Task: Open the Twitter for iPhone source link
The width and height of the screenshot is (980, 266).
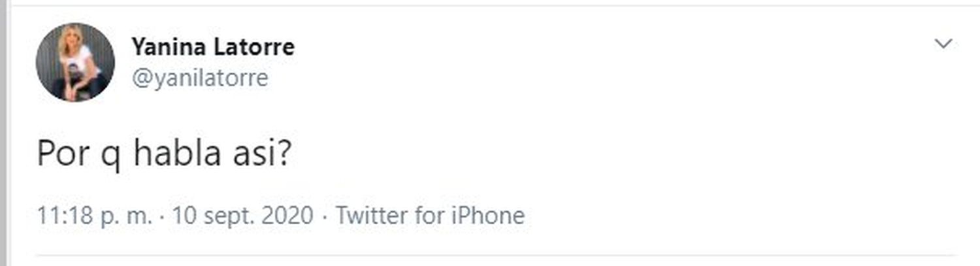Action: [x=430, y=216]
